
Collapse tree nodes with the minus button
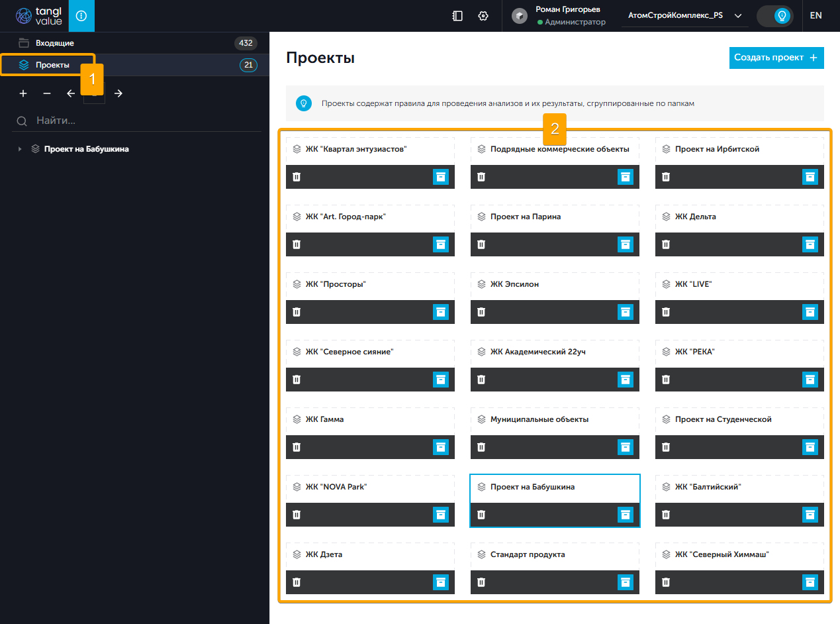pos(47,93)
